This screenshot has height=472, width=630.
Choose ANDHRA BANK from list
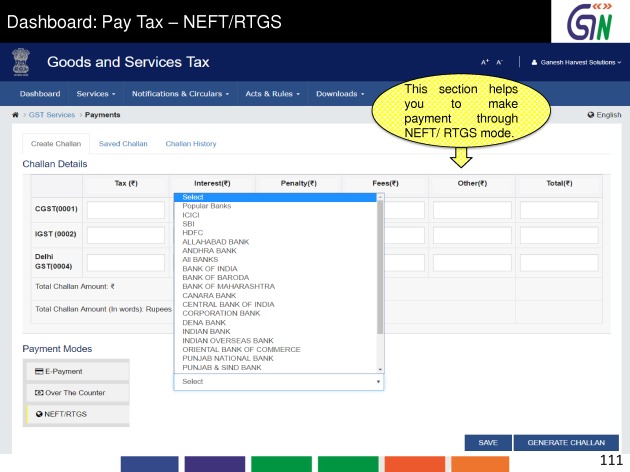[276, 251]
